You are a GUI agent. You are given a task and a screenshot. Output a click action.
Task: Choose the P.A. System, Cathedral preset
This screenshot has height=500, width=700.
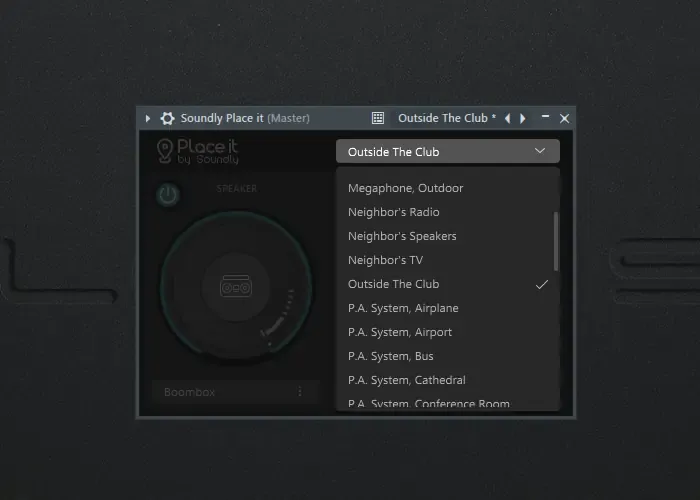point(448,380)
